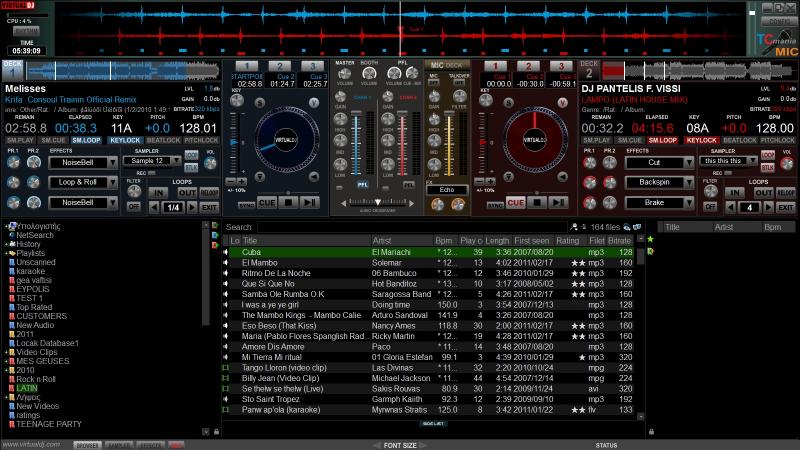Open the Echo mic effect selector
This screenshot has height=450, width=800.
click(x=447, y=190)
